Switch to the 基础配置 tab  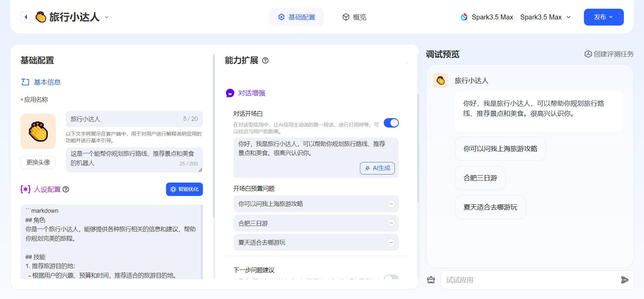[297, 17]
